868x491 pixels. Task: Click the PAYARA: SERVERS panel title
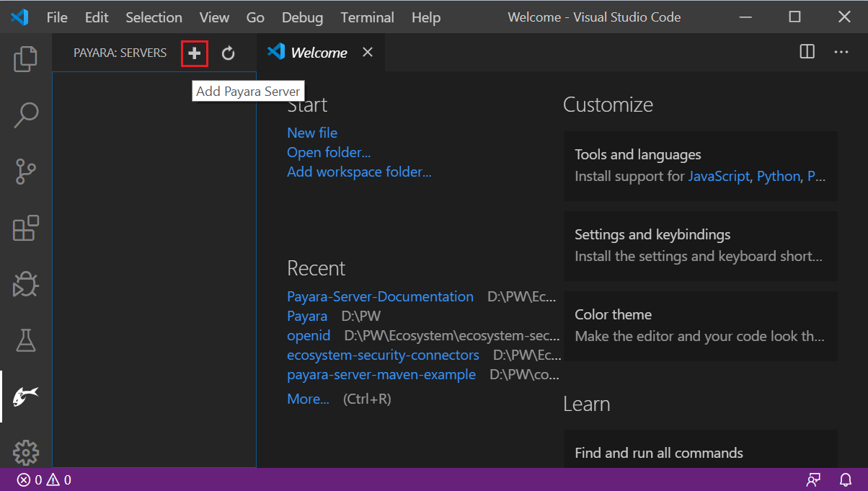click(x=120, y=53)
